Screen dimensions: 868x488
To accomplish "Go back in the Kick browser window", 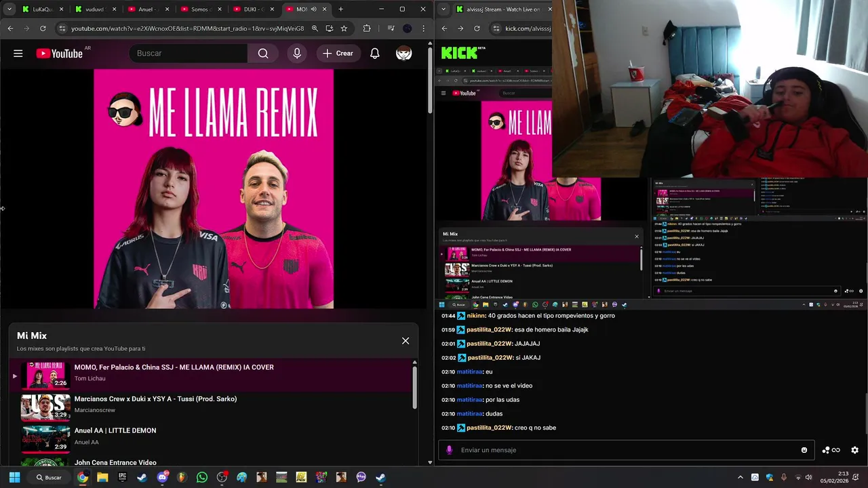I will [444, 28].
